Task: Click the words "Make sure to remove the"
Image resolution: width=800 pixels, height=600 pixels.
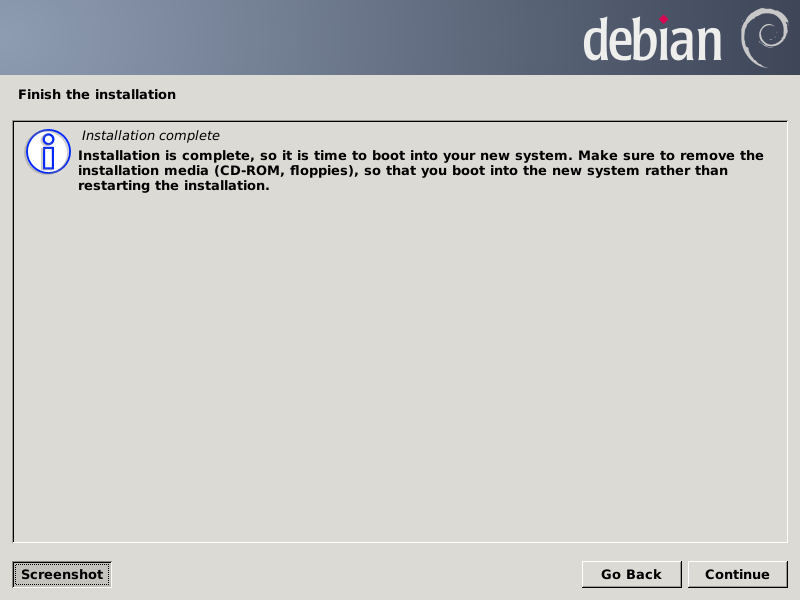Action: (671, 155)
